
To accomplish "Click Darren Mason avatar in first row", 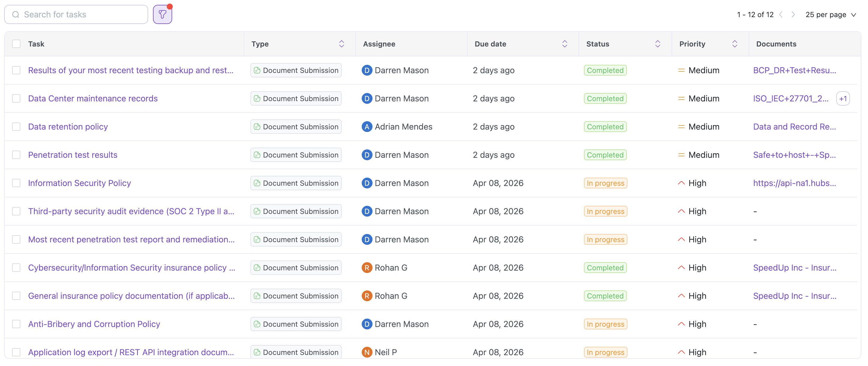I will [366, 70].
